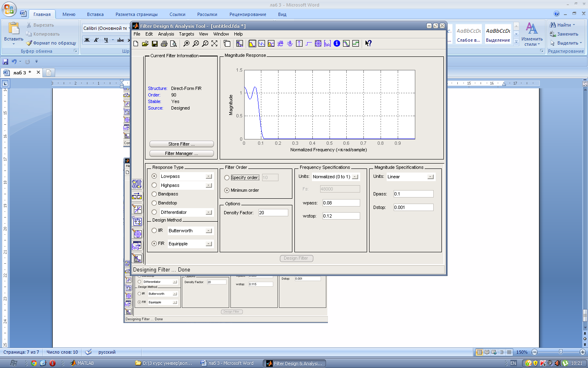588x368 pixels.
Task: Click the Print icon in the FDATool toolbar
Action: [x=164, y=43]
